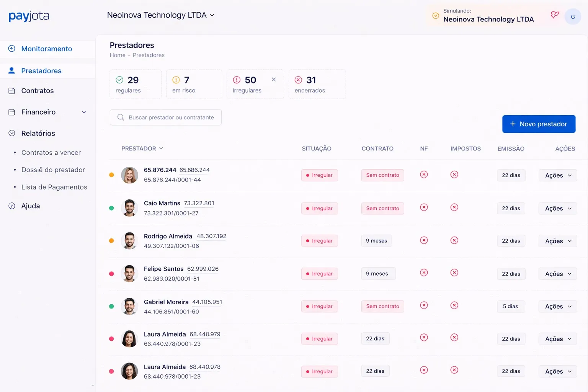Click the Gabriel Moreira name

pyautogui.click(x=166, y=302)
